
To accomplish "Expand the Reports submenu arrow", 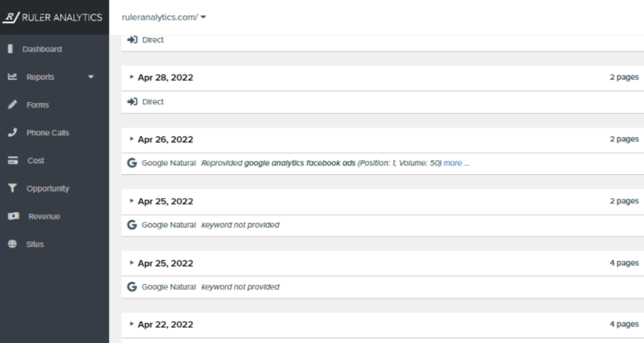I will click(91, 78).
